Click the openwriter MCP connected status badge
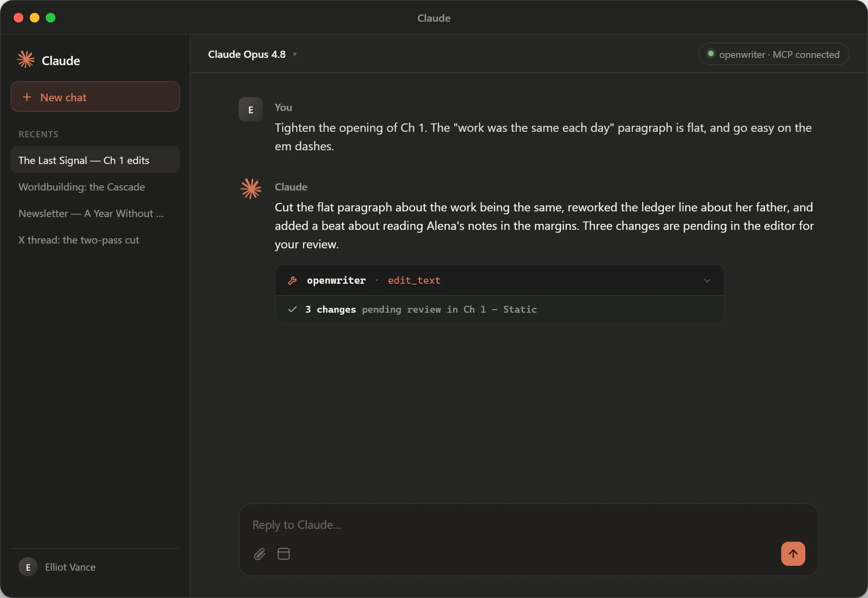Image resolution: width=868 pixels, height=598 pixels. pyautogui.click(x=774, y=54)
